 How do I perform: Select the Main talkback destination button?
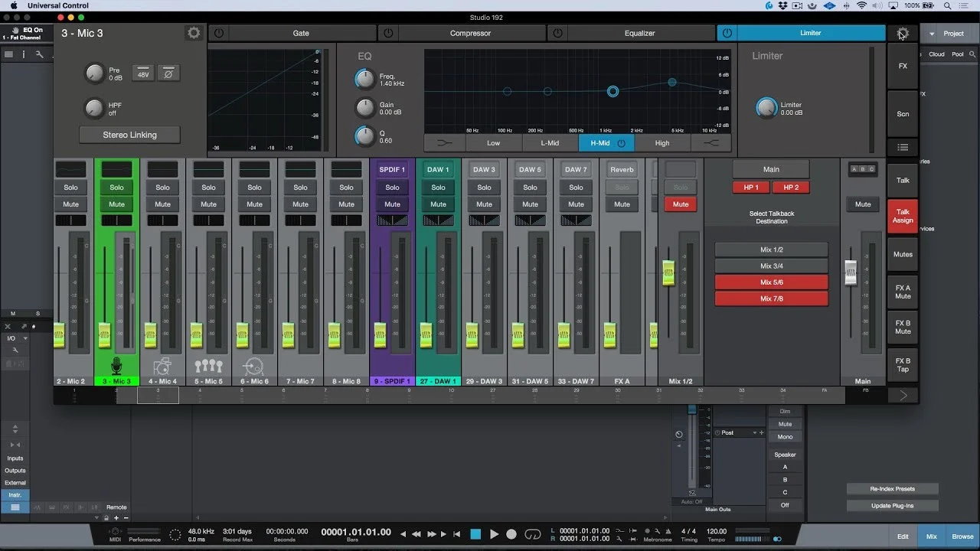click(x=771, y=170)
